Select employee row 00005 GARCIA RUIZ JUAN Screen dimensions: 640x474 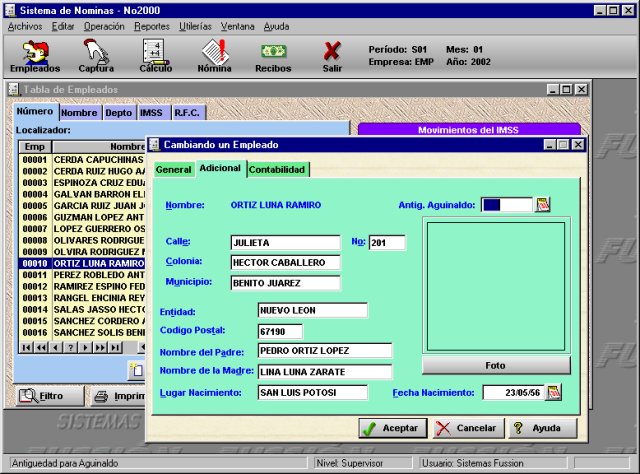[x=82, y=206]
